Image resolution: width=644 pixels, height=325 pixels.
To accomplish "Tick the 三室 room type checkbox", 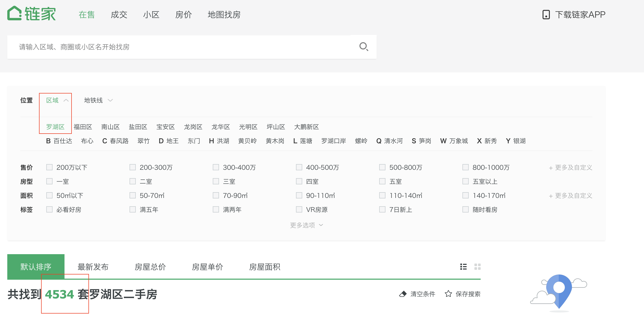I will pyautogui.click(x=216, y=181).
